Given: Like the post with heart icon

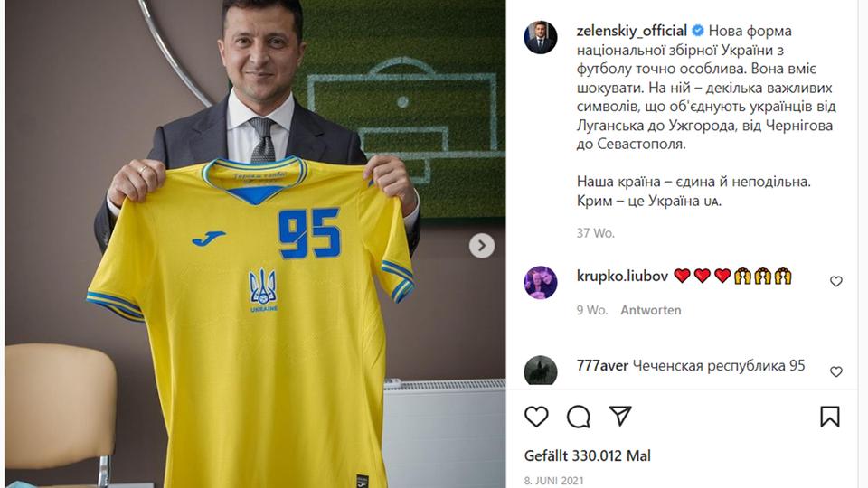Looking at the screenshot, I should point(536,417).
